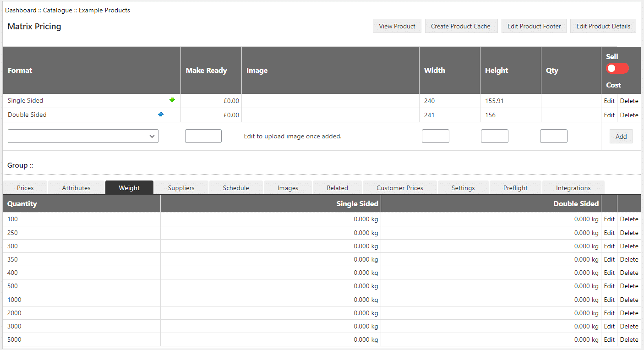The width and height of the screenshot is (644, 350).
Task: Open the Format dropdown in add row
Action: 83,136
